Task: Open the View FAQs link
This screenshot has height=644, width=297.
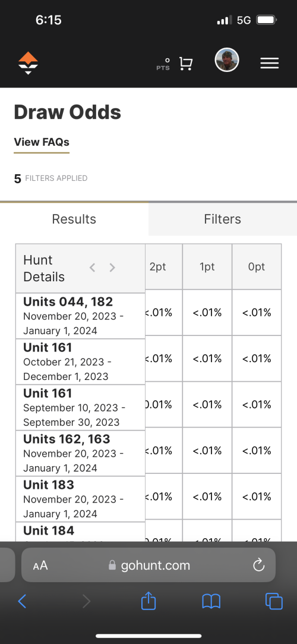Action: (42, 142)
